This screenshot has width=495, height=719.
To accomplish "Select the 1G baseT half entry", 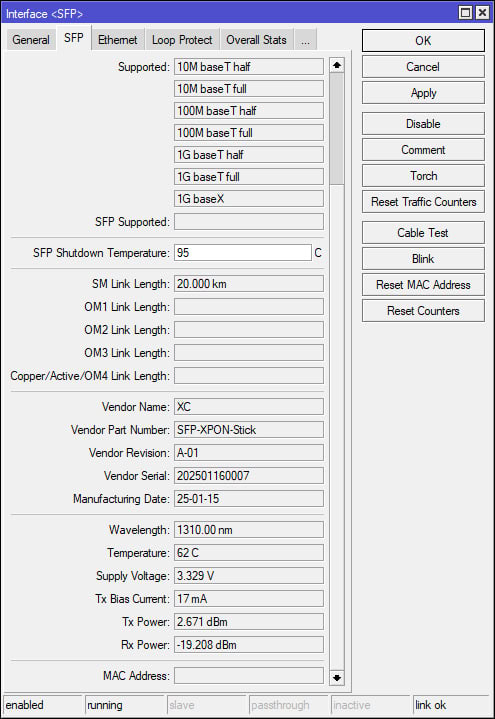I will click(249, 155).
